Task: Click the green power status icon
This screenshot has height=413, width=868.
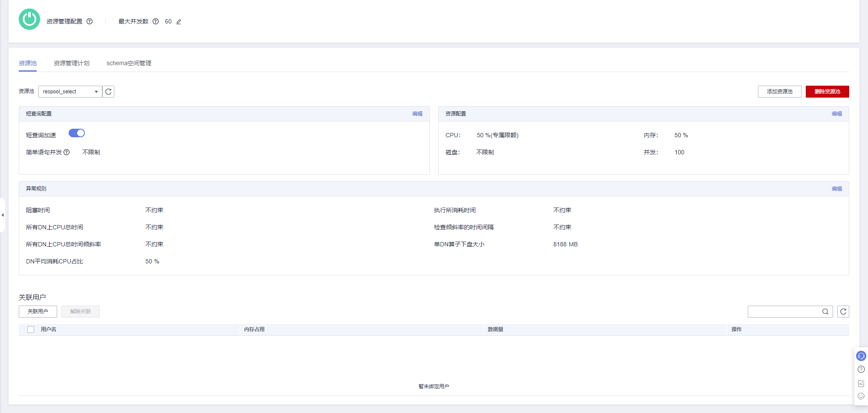Action: (29, 19)
